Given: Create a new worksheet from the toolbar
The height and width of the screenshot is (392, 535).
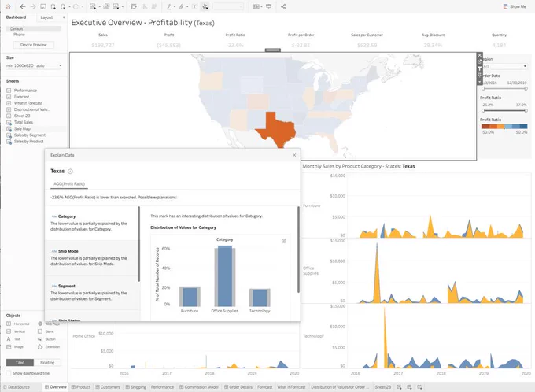Looking at the screenshot, I should pyautogui.click(x=93, y=6).
